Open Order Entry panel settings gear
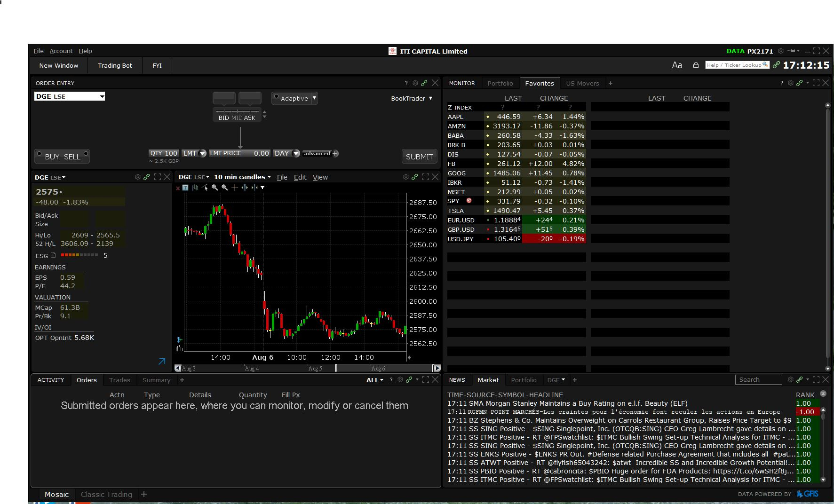 click(x=415, y=83)
